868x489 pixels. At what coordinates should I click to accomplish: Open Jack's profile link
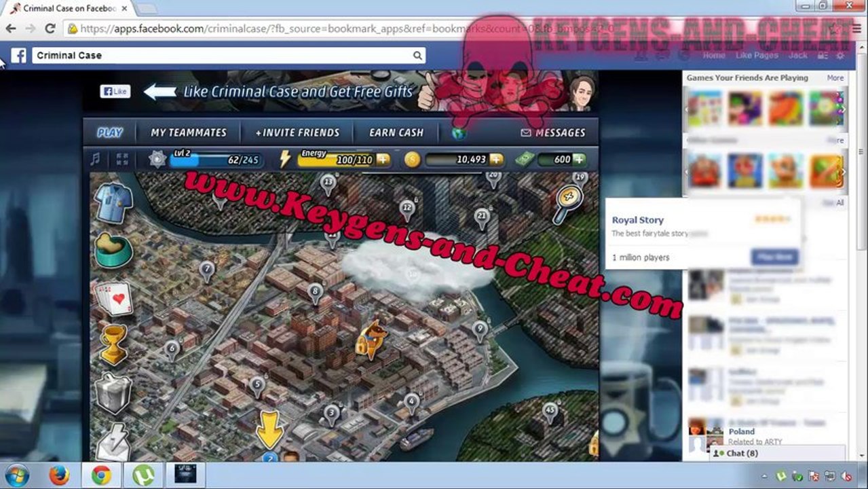(798, 55)
